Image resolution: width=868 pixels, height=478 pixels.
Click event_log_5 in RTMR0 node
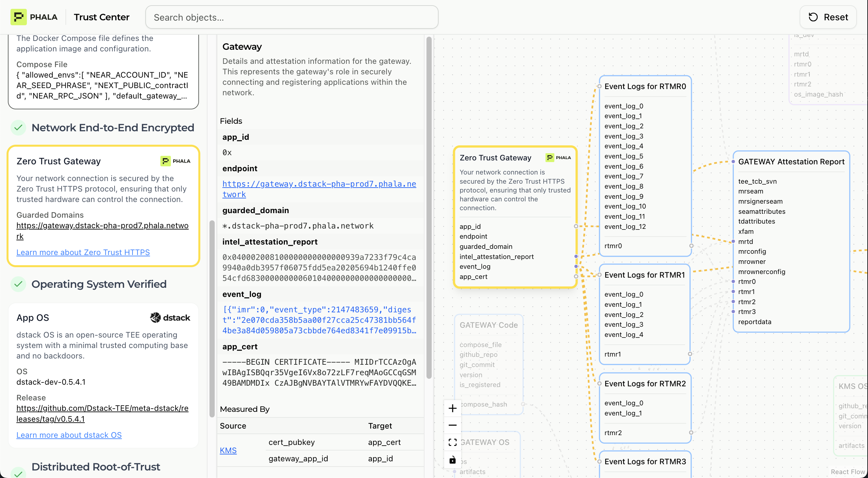(624, 156)
